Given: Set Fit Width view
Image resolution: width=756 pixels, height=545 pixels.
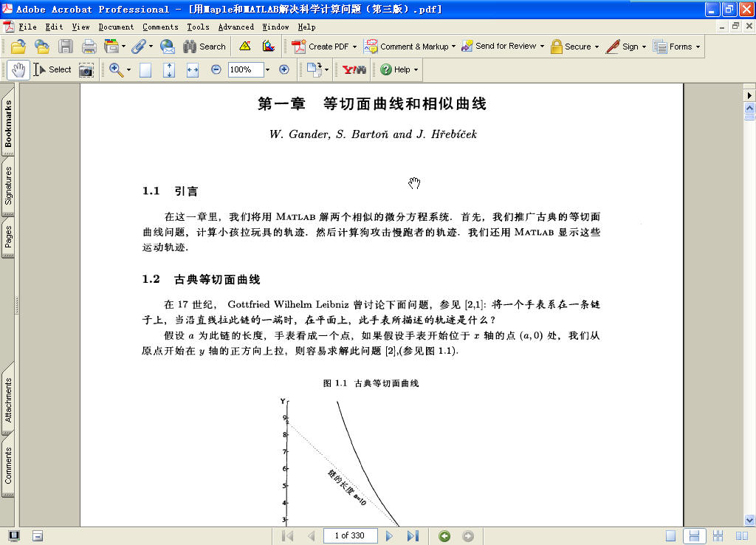Looking at the screenshot, I should (193, 70).
